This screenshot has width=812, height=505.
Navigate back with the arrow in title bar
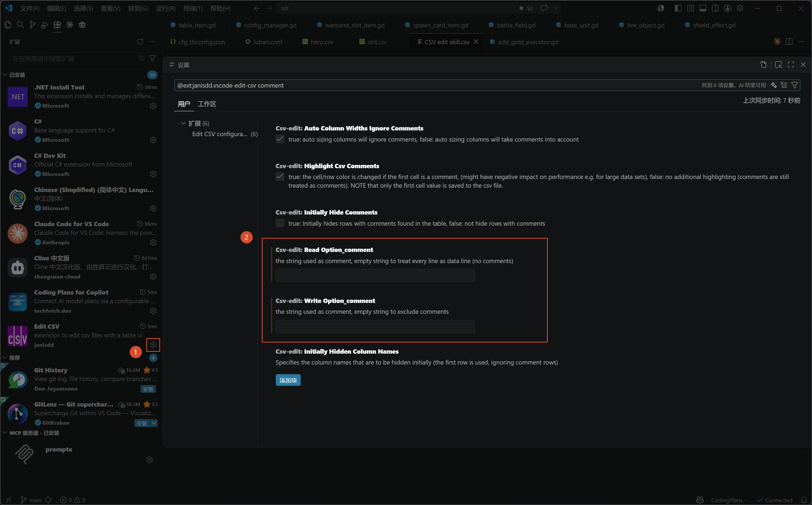point(257,8)
